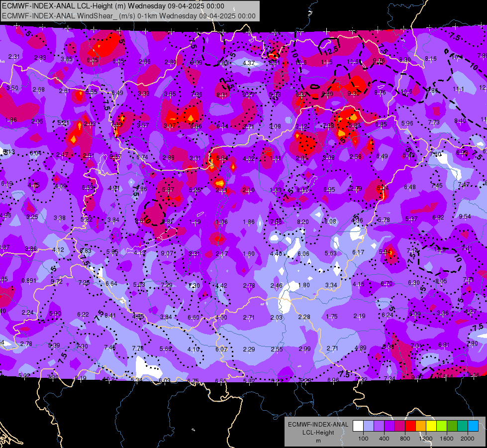The height and width of the screenshot is (448, 487).
Task: Click the magenta legend swatch before 800
Action: click(400, 426)
